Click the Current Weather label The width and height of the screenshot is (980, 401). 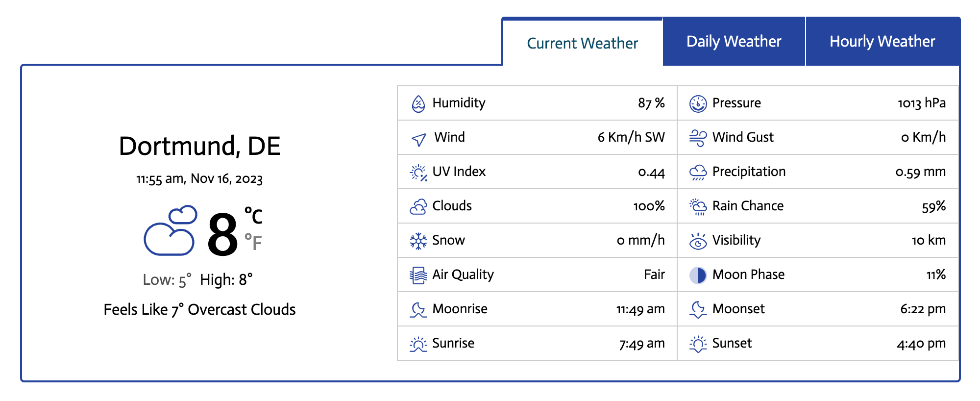pyautogui.click(x=582, y=43)
